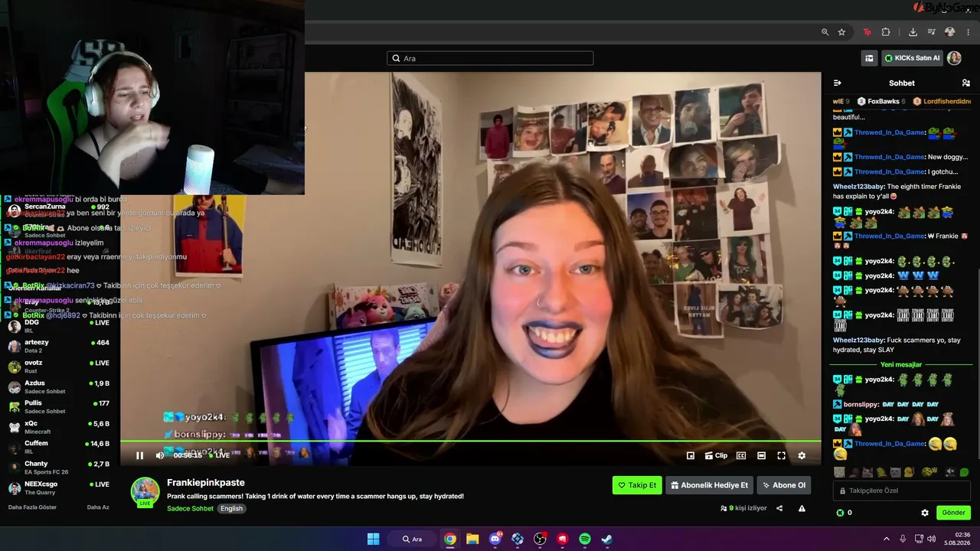Click the Takip Et follow button
Screen dimensions: 980x551
pyautogui.click(x=637, y=485)
